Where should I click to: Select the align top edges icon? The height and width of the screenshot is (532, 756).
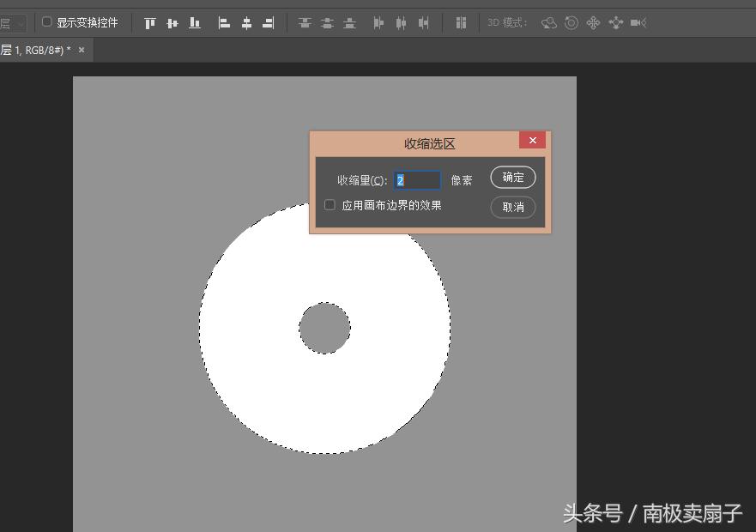coord(148,22)
